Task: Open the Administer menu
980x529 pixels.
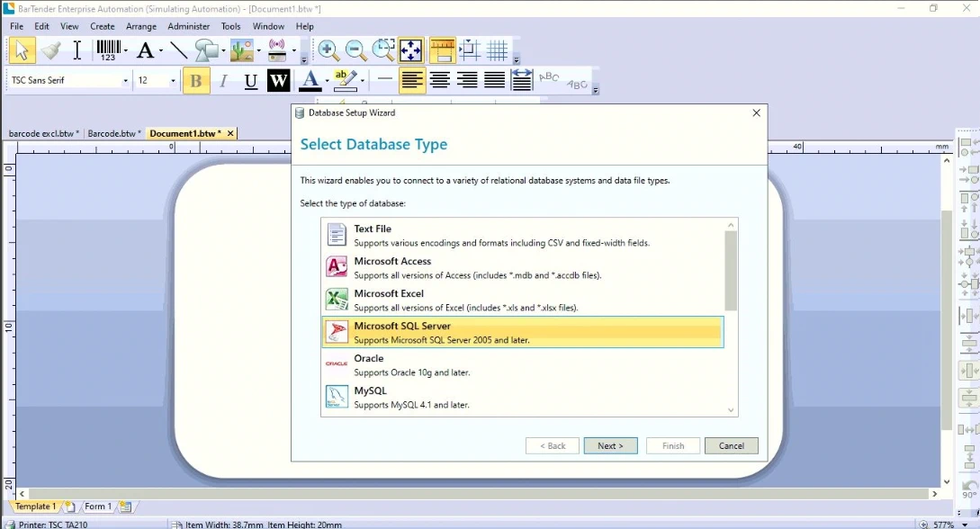Action: coord(189,26)
